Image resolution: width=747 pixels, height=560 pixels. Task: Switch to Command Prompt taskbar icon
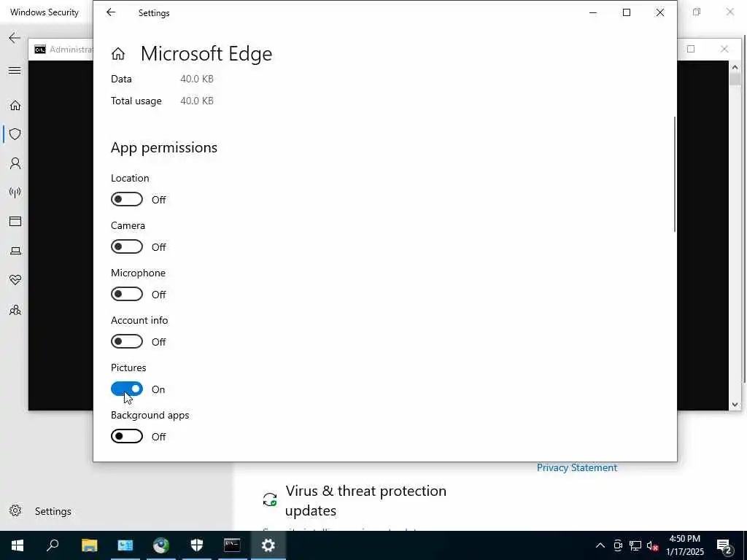pos(233,545)
